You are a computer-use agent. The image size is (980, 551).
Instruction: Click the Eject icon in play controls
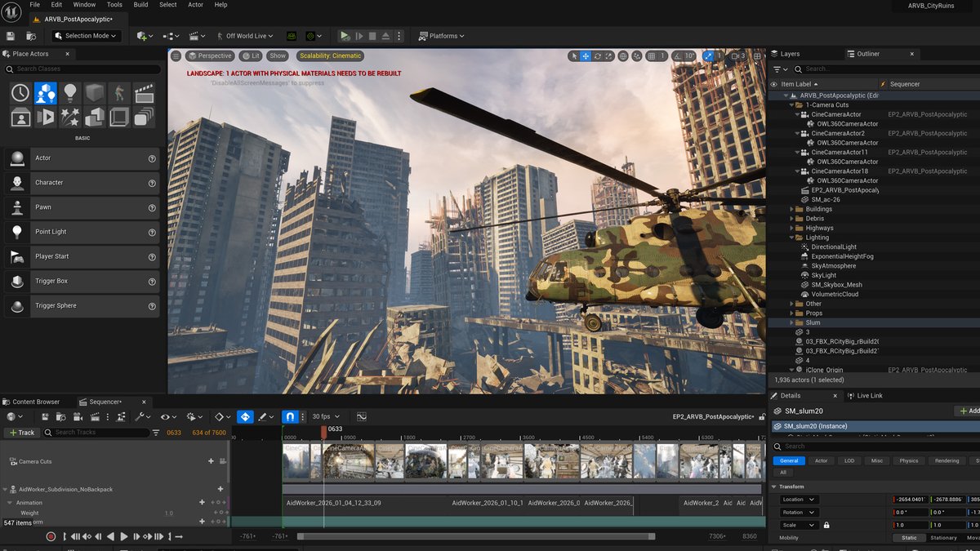click(386, 36)
